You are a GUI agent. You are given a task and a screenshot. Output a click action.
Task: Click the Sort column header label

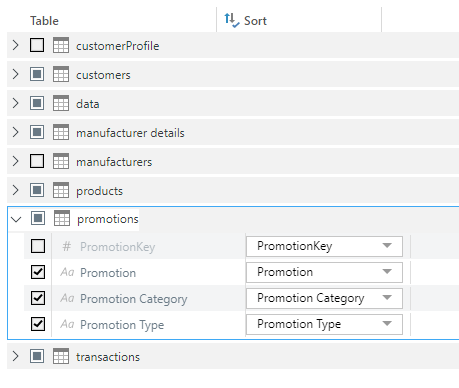click(255, 21)
